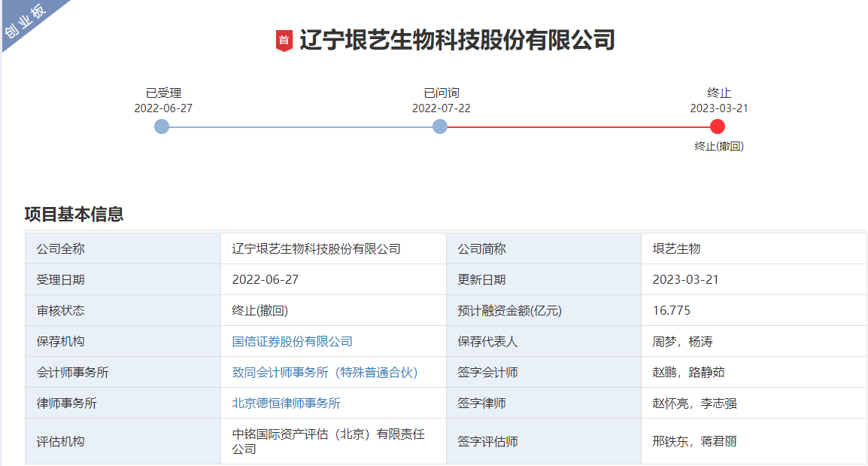
Task: Click the 2022-07-22 inquiry date on the timeline
Action: click(x=441, y=108)
